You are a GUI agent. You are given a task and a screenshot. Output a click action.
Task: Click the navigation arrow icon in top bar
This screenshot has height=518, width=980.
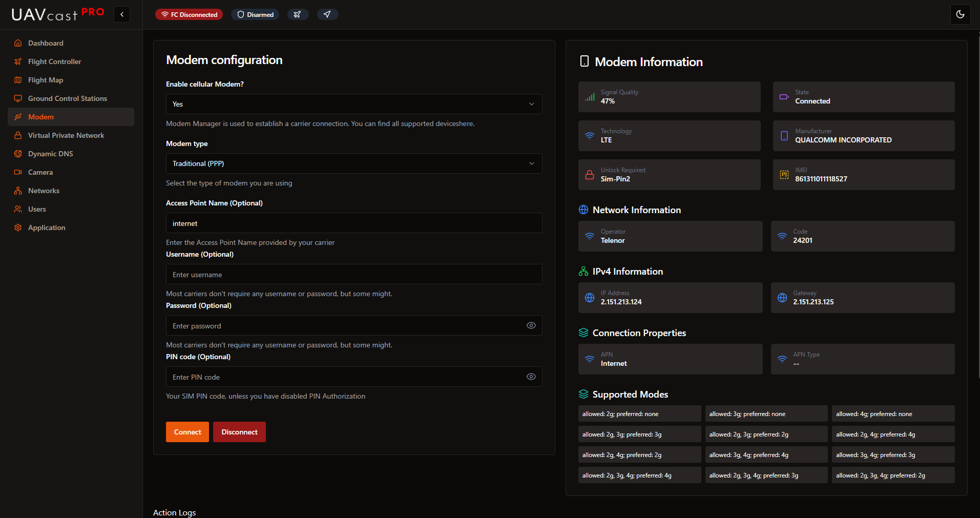point(327,14)
